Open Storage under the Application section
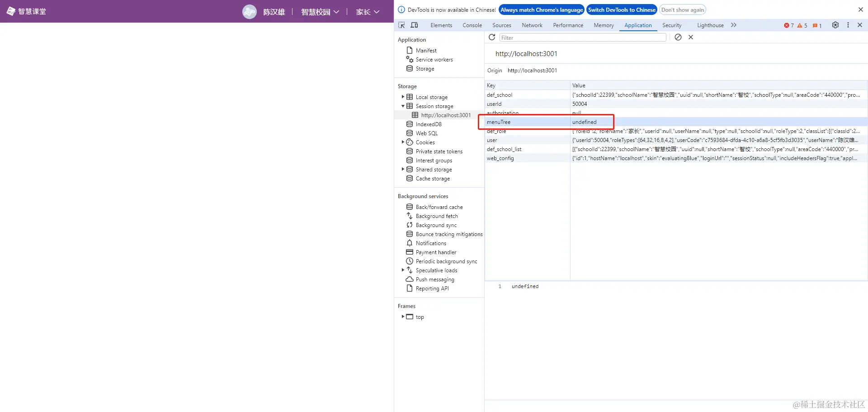868x412 pixels. pyautogui.click(x=425, y=69)
